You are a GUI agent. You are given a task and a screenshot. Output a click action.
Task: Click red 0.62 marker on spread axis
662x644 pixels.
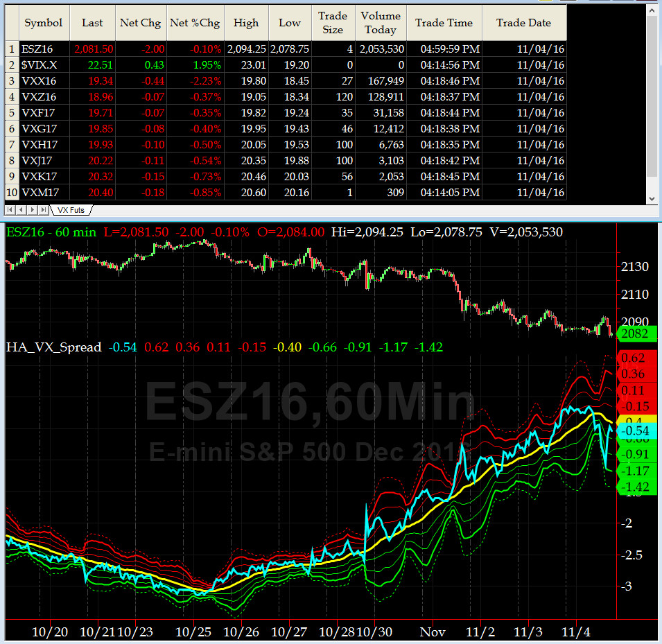pyautogui.click(x=636, y=358)
